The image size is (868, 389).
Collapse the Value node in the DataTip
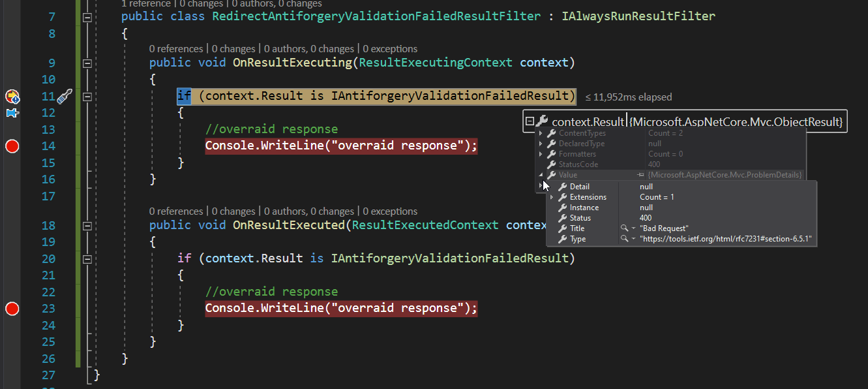(539, 174)
